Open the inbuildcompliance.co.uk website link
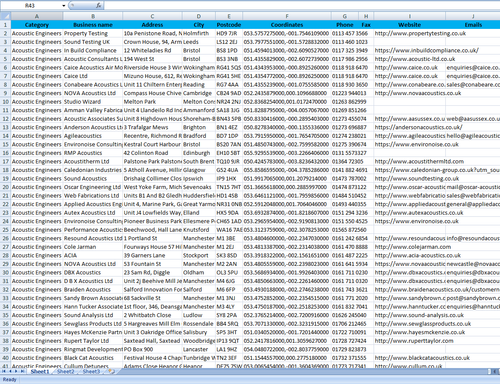The width and height of the screenshot is (500, 384). click(427, 50)
